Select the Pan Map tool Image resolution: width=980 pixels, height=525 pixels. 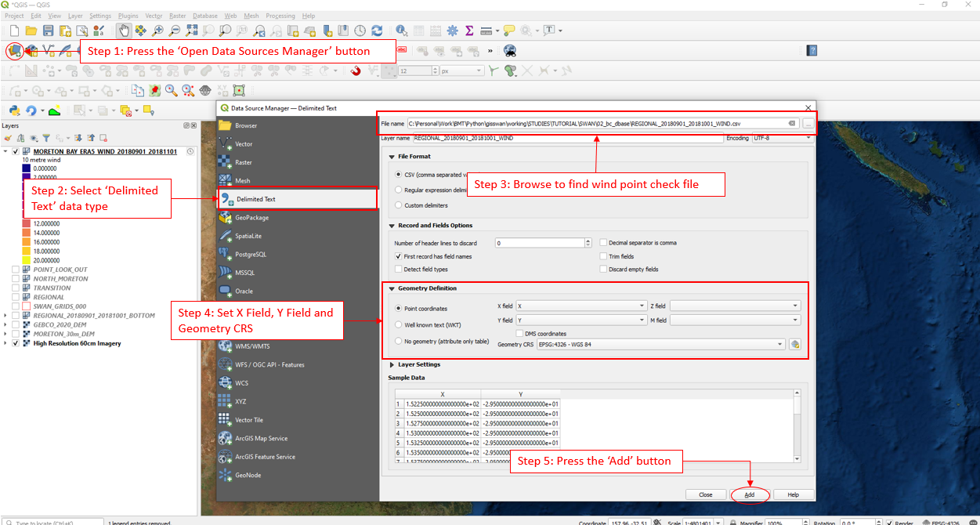[x=124, y=30]
